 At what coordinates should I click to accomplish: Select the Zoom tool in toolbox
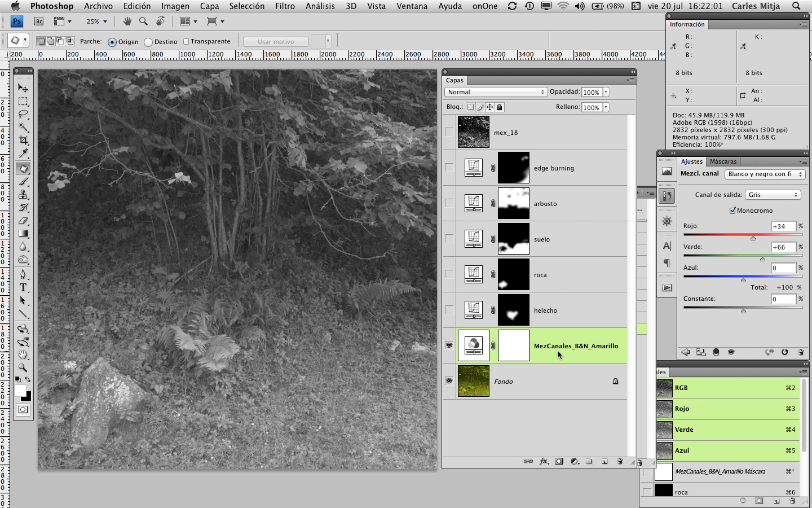pos(23,367)
